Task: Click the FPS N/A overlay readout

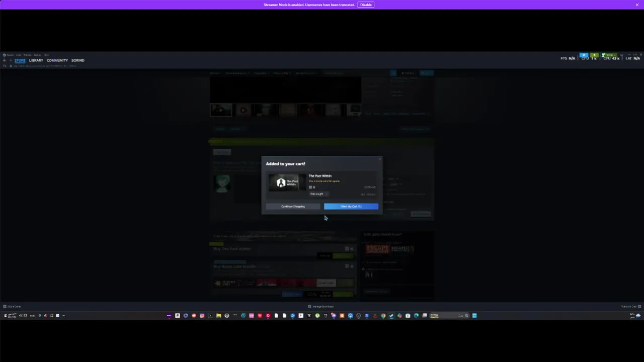Action: pyautogui.click(x=568, y=58)
